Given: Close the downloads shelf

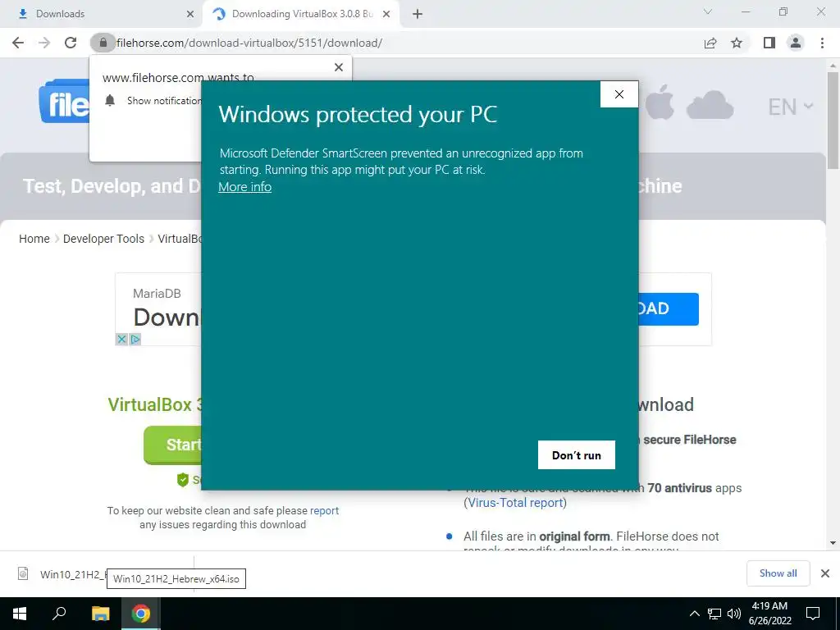Looking at the screenshot, I should (x=825, y=573).
